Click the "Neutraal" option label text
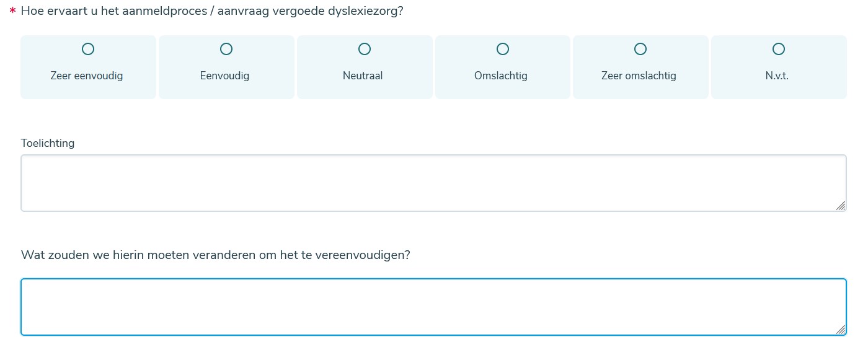Screen dimensions: 868x355 pos(363,76)
